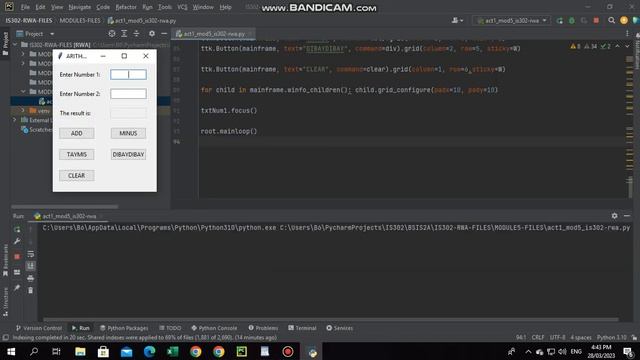640x360 pixels.
Task: Open Excel from the taskbar
Action: [x=173, y=351]
